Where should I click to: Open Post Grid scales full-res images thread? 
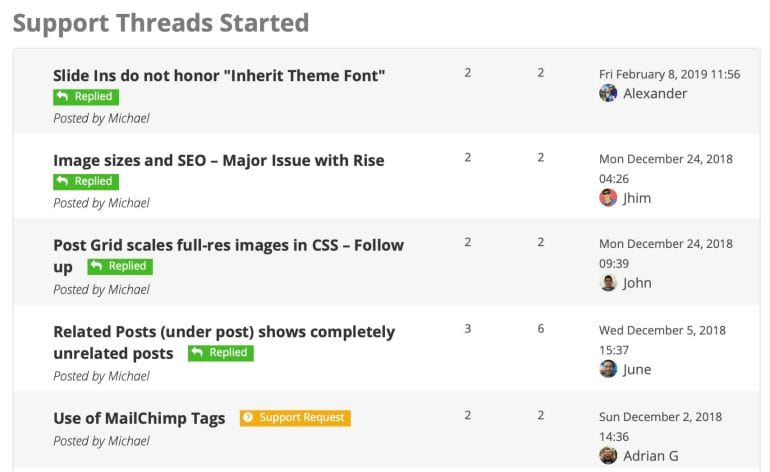(x=228, y=255)
